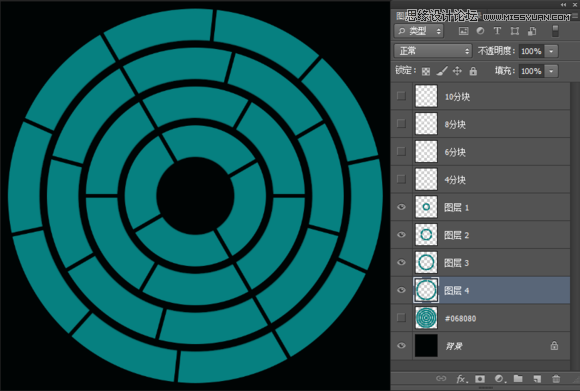Show the #068080 layer visibility box
580x391 pixels.
click(401, 318)
